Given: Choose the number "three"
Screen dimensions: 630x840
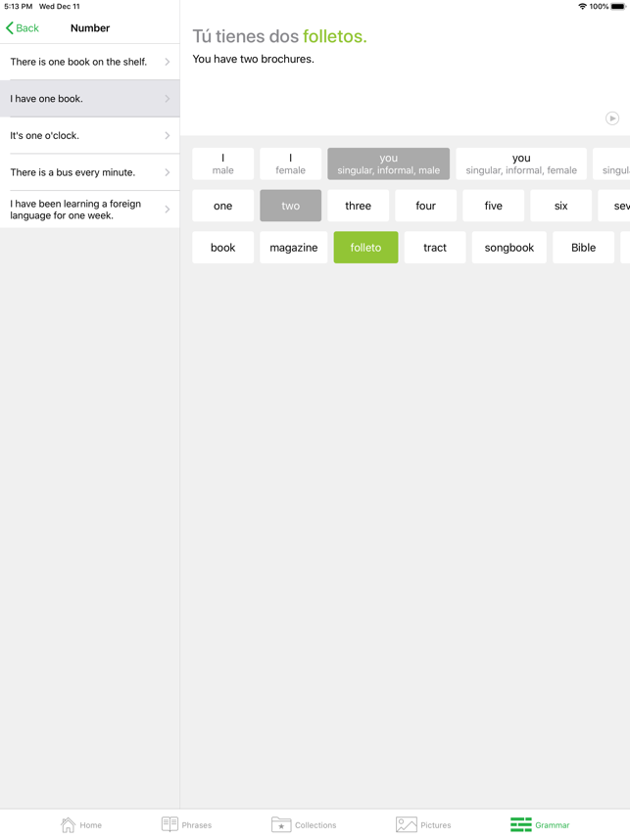Looking at the screenshot, I should [x=358, y=206].
